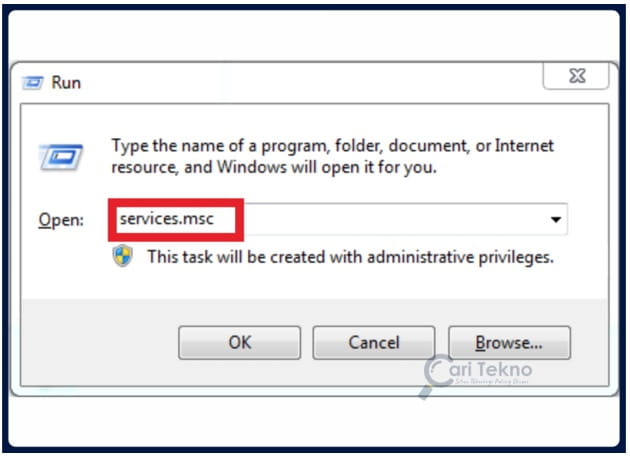Click the small tagline under Cari Tekno
Screen dimensions: 630x456
tap(491, 381)
